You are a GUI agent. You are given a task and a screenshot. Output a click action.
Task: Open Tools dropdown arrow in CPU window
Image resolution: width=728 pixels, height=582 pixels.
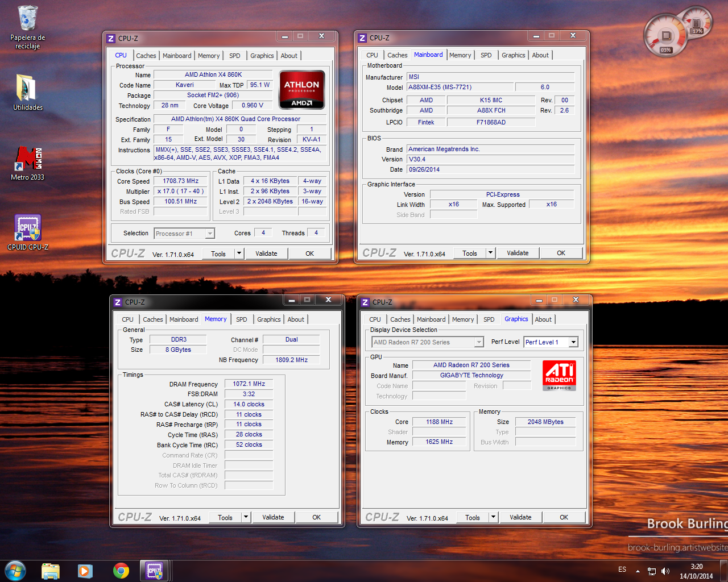pos(239,253)
